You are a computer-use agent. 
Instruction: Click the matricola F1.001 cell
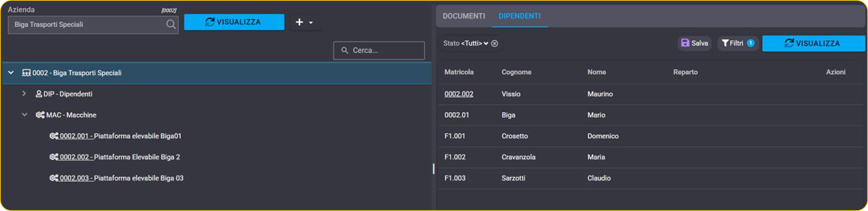[455, 136]
